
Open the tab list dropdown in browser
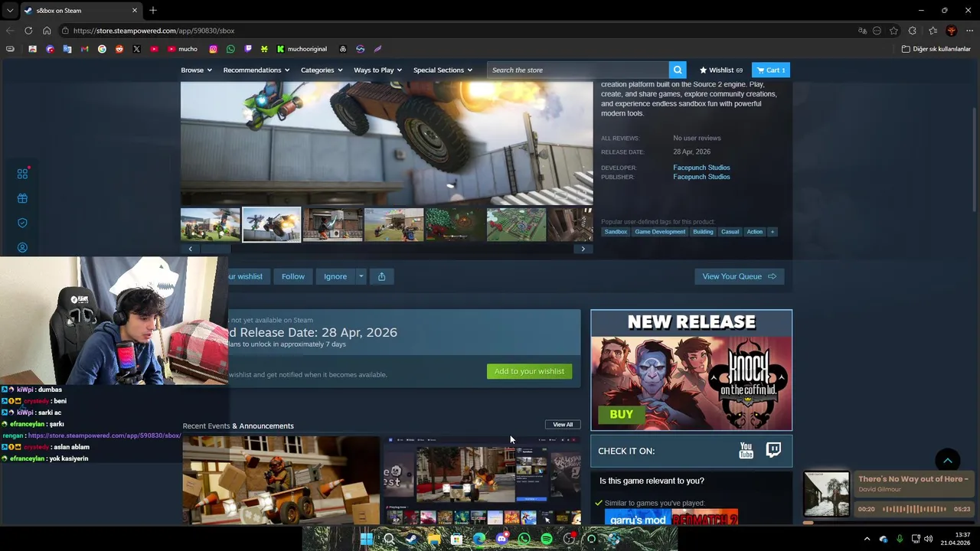pos(10,10)
